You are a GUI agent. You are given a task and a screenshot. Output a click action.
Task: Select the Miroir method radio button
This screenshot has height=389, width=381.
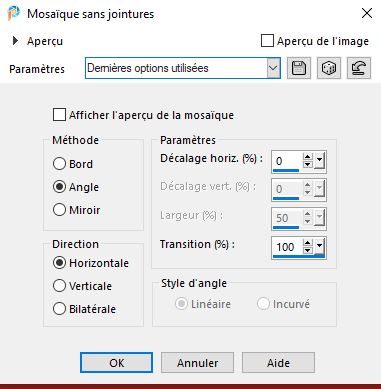59,210
